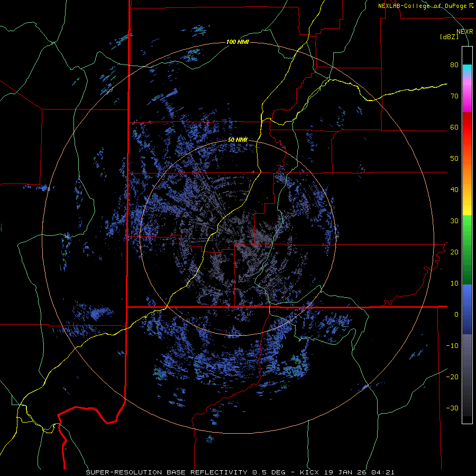The width and height of the screenshot is (476, 476).
Task: Select the 80 value on the dBZ scale
Action: pos(454,65)
